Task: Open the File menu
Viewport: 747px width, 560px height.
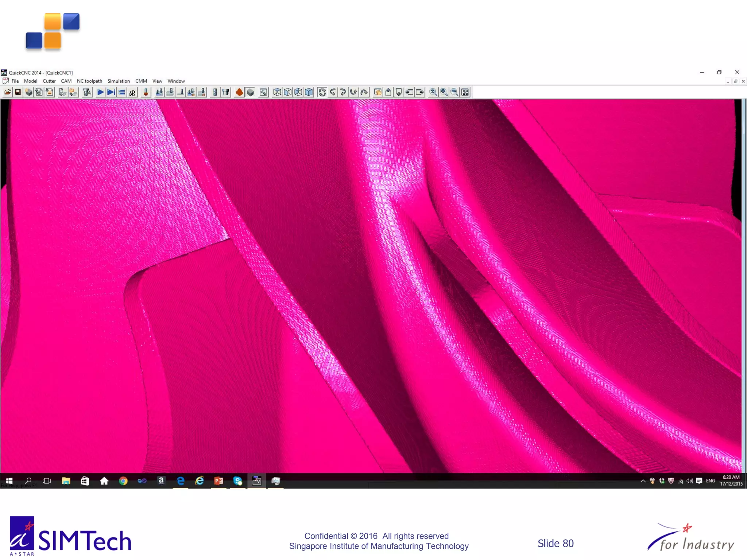Action: coord(15,81)
